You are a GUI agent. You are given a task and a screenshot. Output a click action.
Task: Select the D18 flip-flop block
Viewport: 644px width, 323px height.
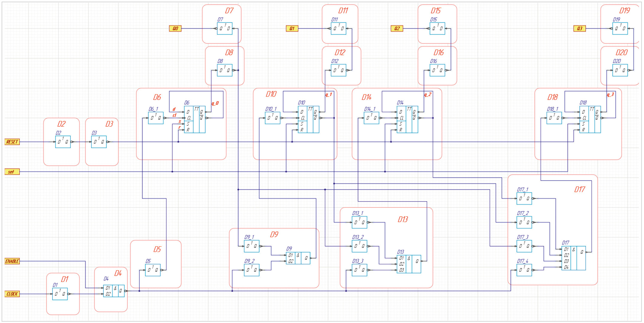(x=590, y=119)
